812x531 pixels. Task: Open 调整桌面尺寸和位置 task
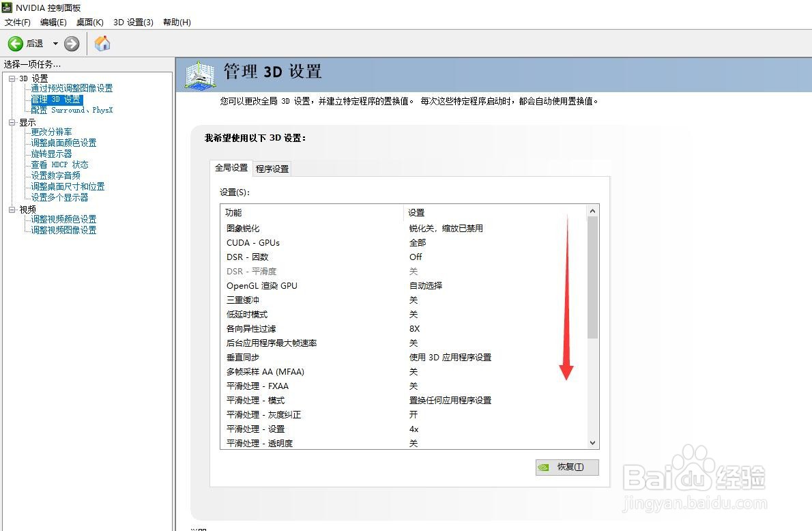pyautogui.click(x=68, y=186)
